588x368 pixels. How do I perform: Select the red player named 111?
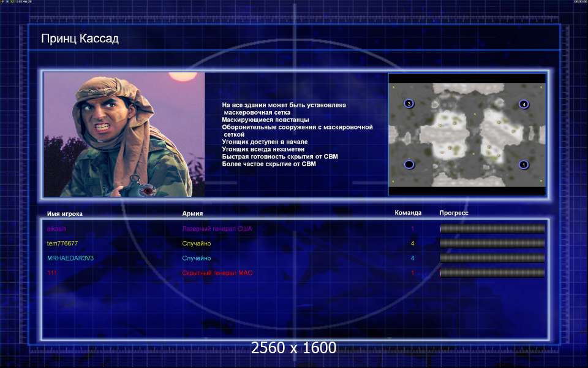coord(52,273)
